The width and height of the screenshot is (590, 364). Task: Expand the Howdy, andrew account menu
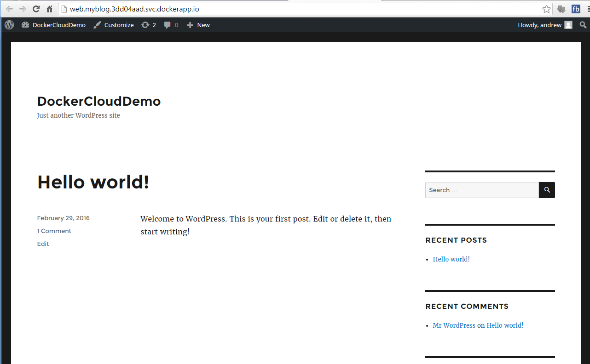click(x=544, y=25)
